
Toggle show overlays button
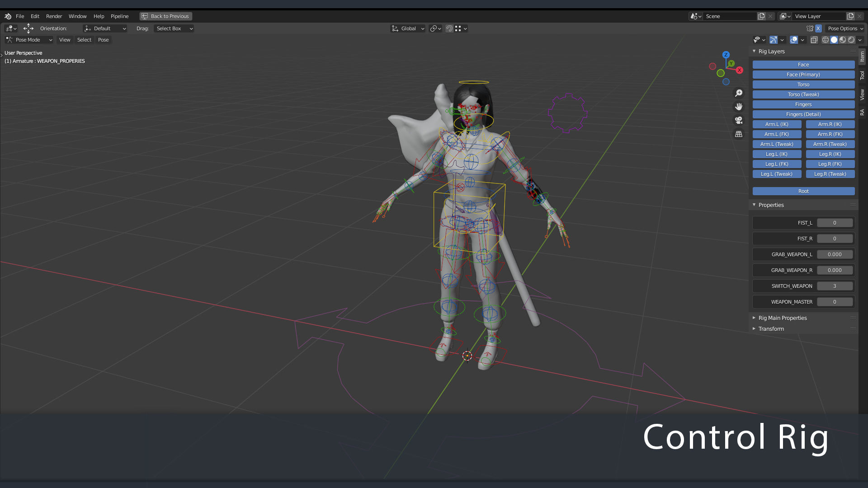[x=794, y=40]
